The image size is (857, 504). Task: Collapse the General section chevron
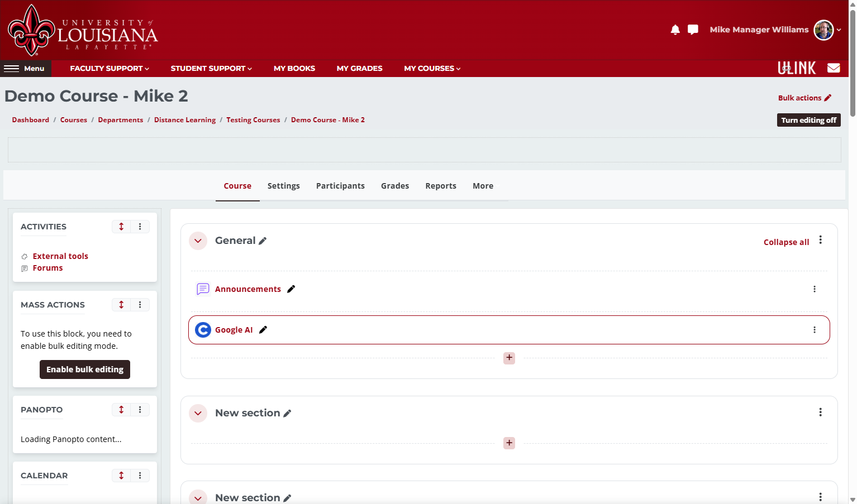(198, 241)
